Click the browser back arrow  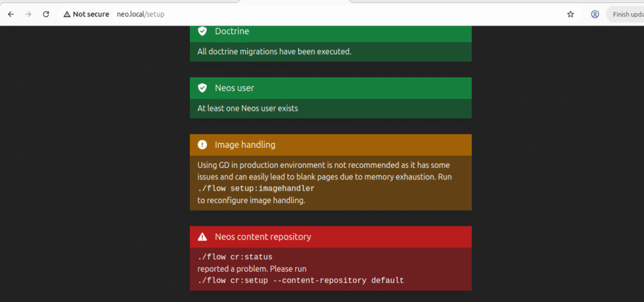click(x=11, y=14)
